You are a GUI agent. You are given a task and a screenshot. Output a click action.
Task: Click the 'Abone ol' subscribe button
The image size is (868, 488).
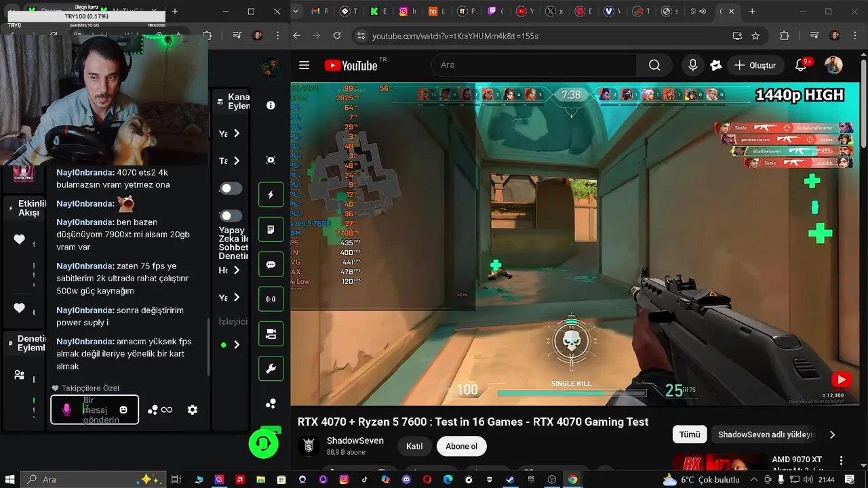point(462,446)
